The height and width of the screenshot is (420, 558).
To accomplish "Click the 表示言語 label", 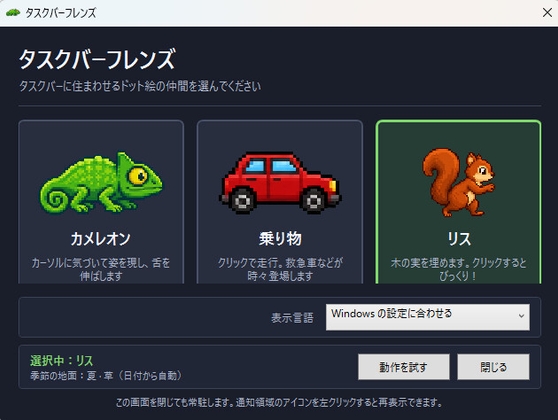I will 292,317.
